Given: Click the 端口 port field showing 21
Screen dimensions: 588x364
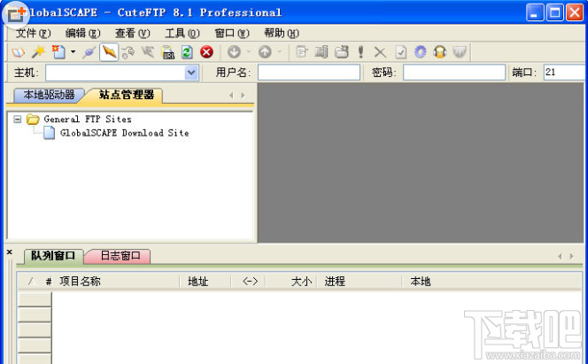Looking at the screenshot, I should [564, 73].
